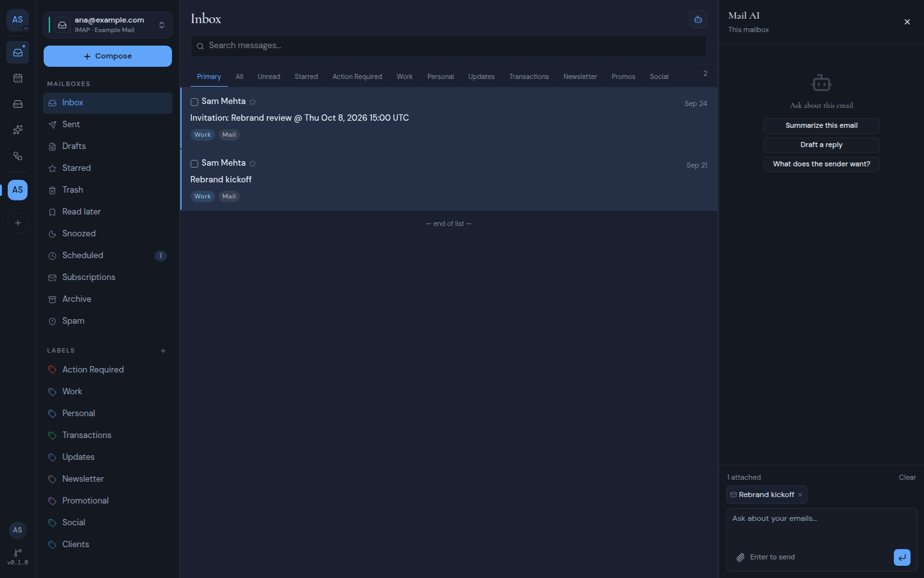Viewport: 924px width, 578px height.
Task: Send the AI prompt with arrow button
Action: pos(902,557)
